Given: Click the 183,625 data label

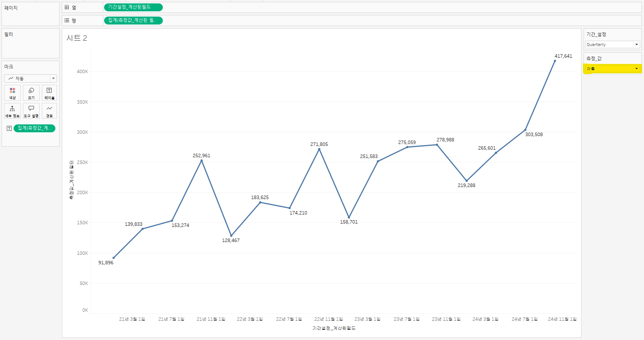Looking at the screenshot, I should click(260, 198).
